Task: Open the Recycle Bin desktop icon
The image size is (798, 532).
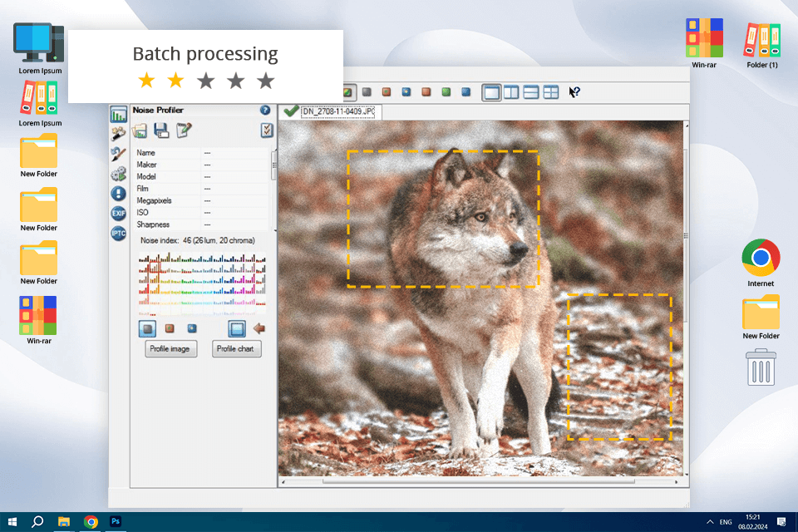Action: 761,367
